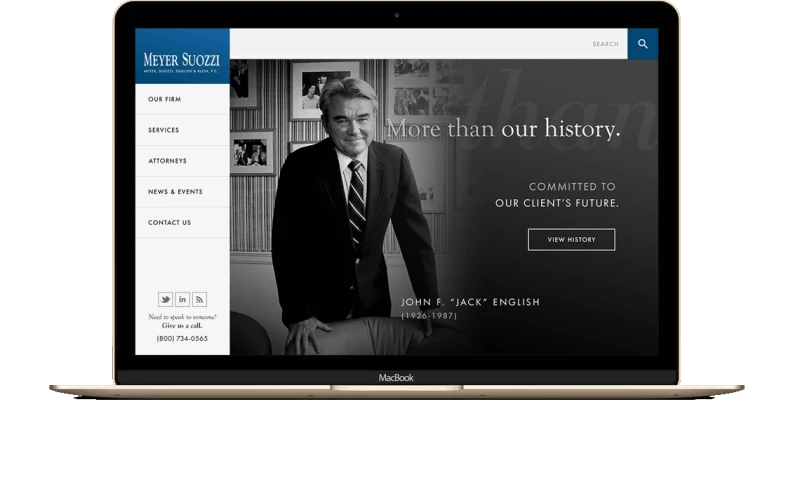Focus the Search input field
The width and height of the screenshot is (800, 480).
click(429, 44)
